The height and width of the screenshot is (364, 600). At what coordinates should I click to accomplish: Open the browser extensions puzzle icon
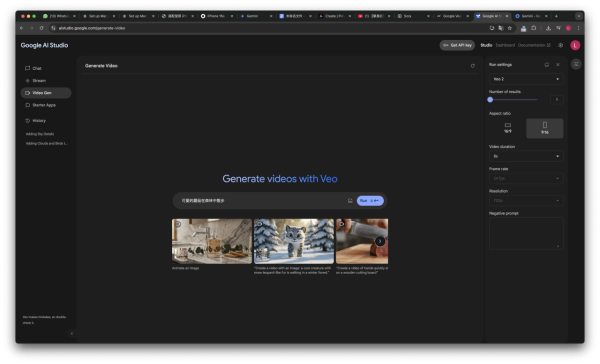click(x=534, y=28)
